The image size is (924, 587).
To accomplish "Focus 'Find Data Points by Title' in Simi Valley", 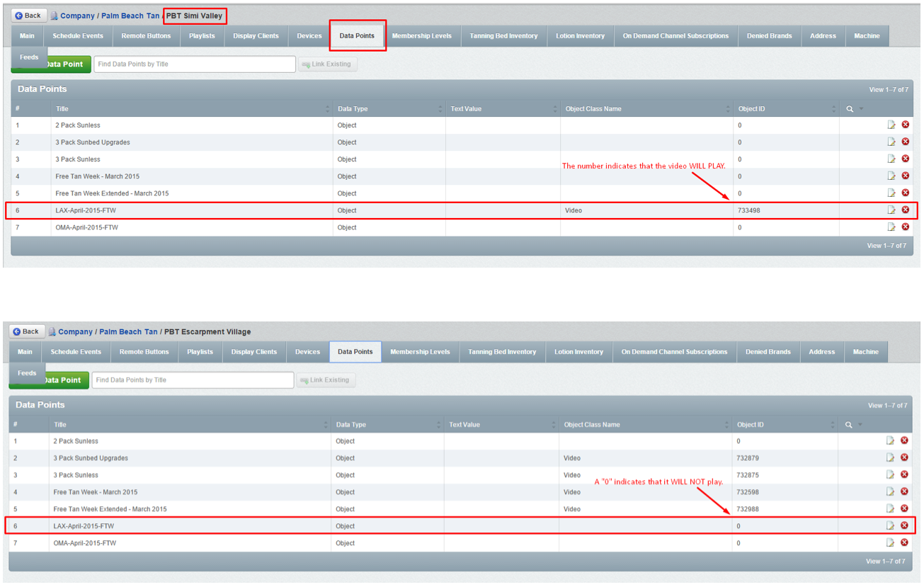I will point(195,64).
